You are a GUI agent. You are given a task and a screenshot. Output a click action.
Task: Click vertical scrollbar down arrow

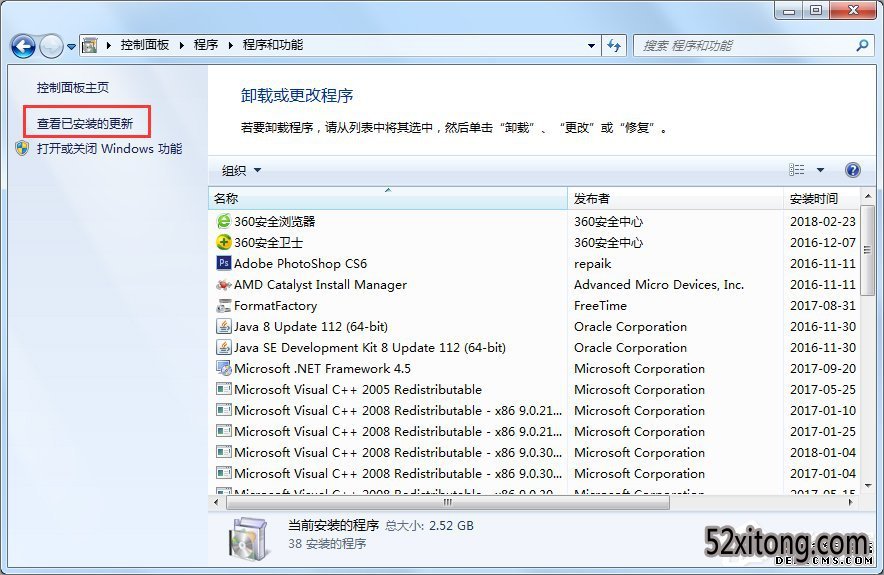pos(868,485)
